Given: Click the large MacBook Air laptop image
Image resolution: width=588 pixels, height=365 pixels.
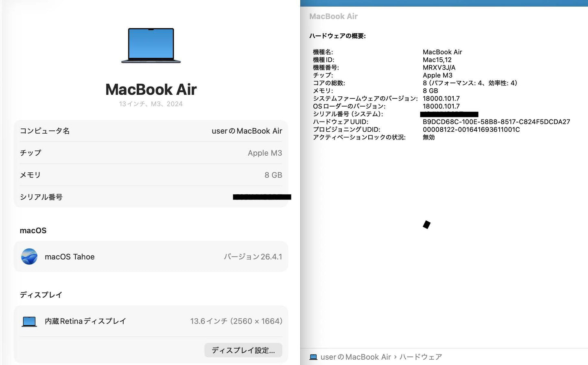Looking at the screenshot, I should [151, 46].
